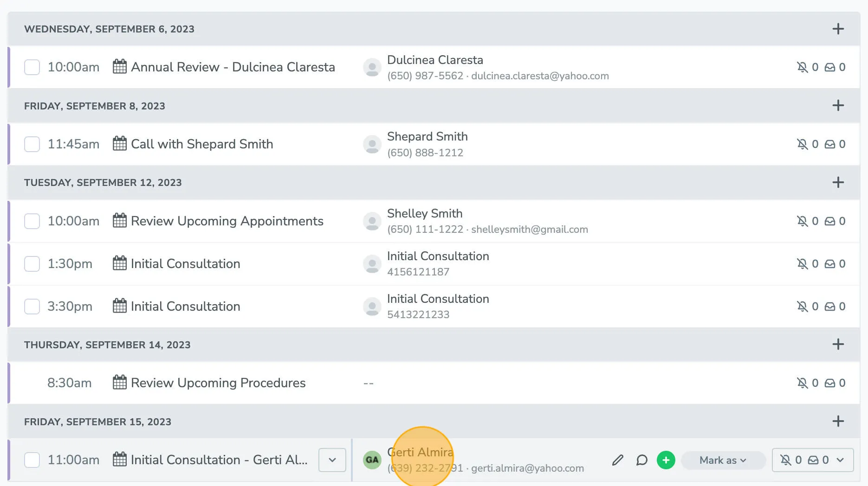Screen dimensions: 868x486
Task: Add an event on Wednesday, September 6 with plus icon
Action: click(x=838, y=29)
